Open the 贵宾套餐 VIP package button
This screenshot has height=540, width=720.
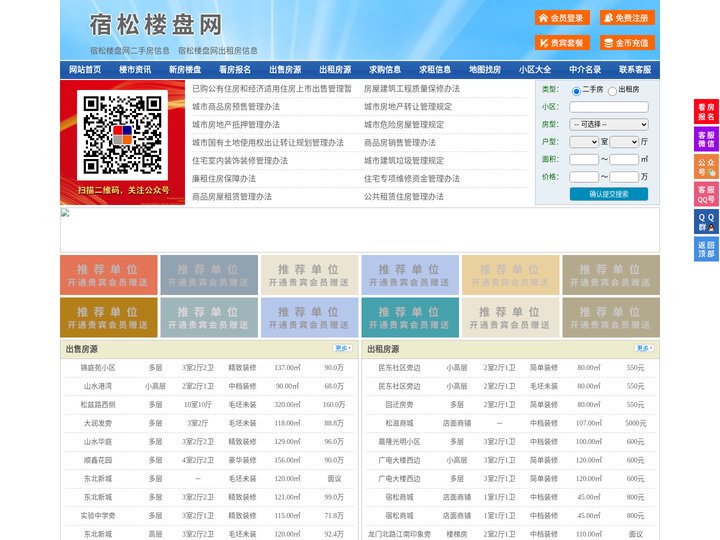click(562, 43)
